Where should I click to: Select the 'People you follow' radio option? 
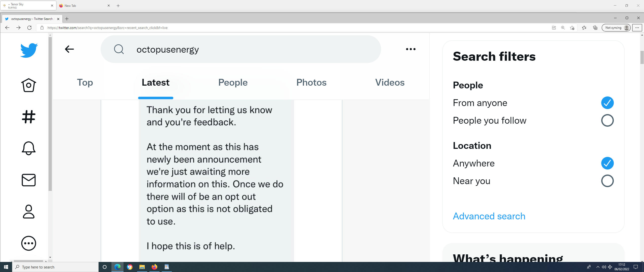point(607,120)
